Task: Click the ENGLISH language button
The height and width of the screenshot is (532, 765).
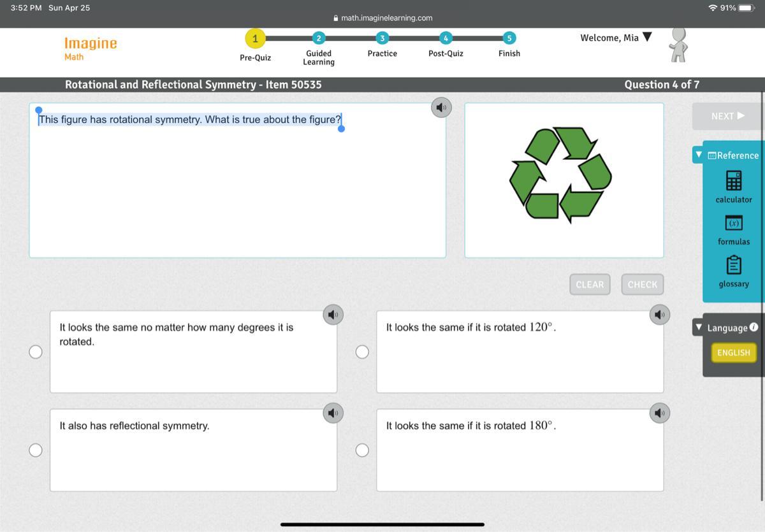Action: pyautogui.click(x=734, y=352)
